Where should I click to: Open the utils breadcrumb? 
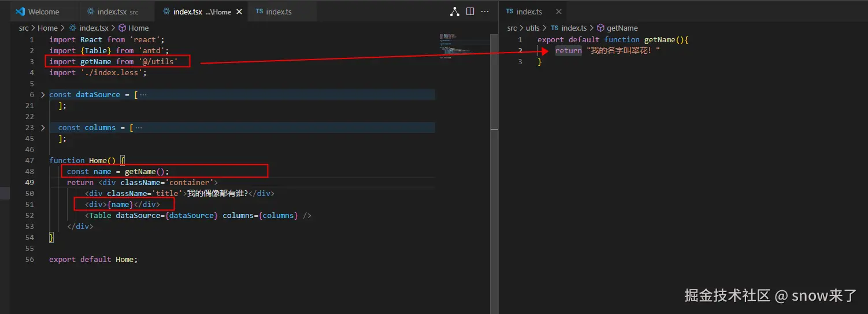533,28
